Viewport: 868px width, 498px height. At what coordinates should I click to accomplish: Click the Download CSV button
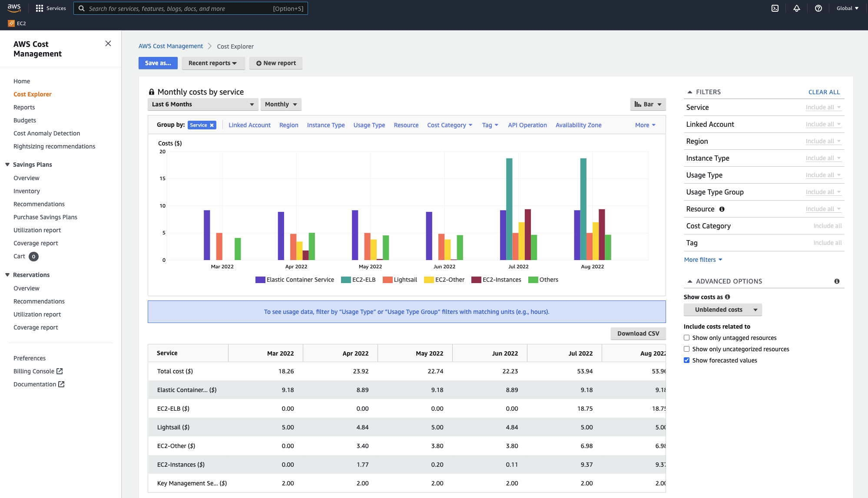pyautogui.click(x=638, y=333)
